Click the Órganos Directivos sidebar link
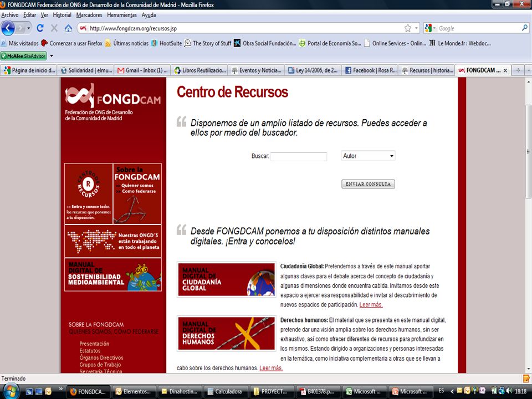 pyautogui.click(x=101, y=357)
